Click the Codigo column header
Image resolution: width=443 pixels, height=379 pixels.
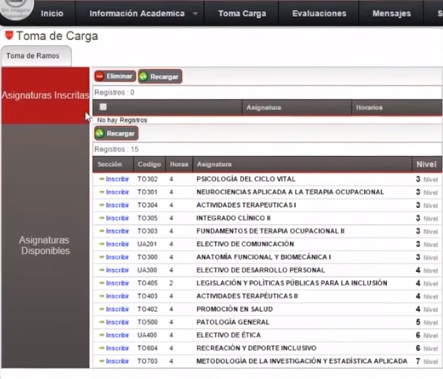[149, 164]
